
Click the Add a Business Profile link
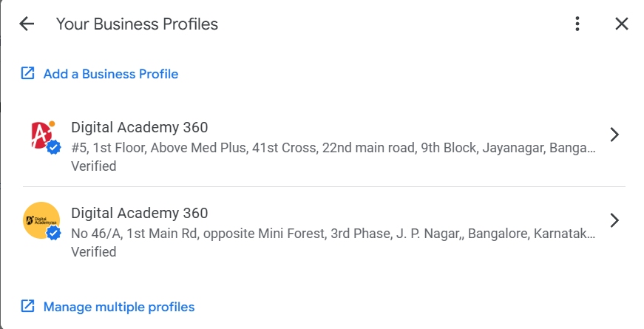click(x=111, y=74)
